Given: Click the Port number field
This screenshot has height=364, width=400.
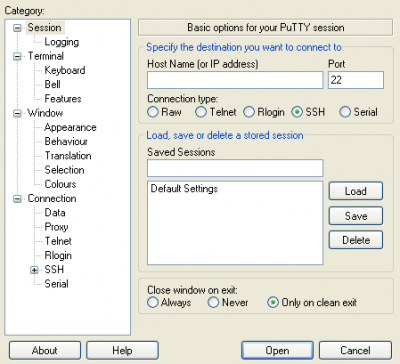Looking at the screenshot, I should [356, 80].
